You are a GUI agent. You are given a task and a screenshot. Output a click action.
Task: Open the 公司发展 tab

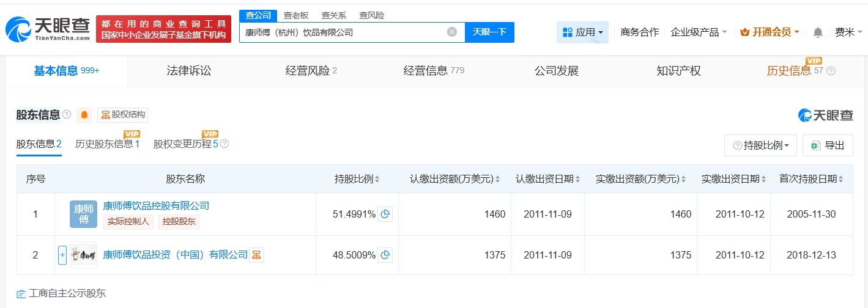point(556,71)
